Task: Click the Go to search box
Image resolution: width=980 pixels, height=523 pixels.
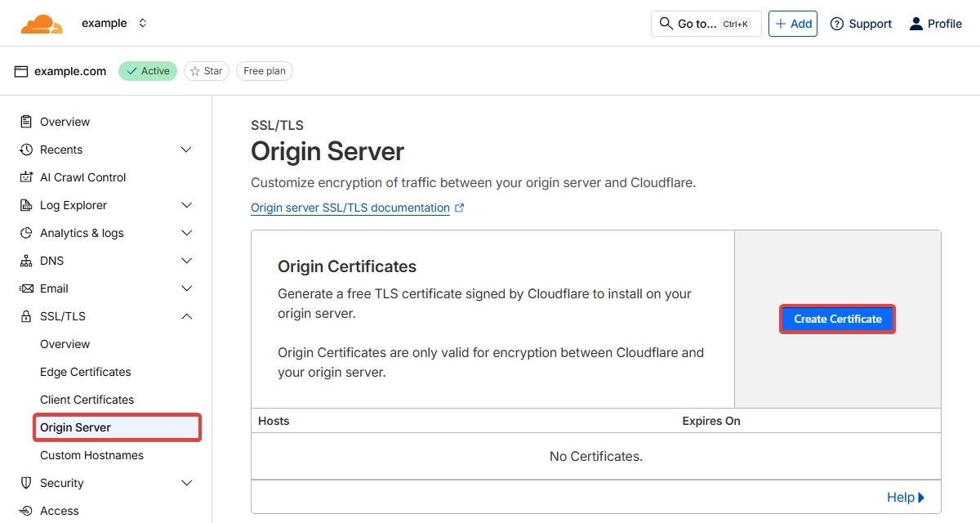Action: pyautogui.click(x=706, y=24)
